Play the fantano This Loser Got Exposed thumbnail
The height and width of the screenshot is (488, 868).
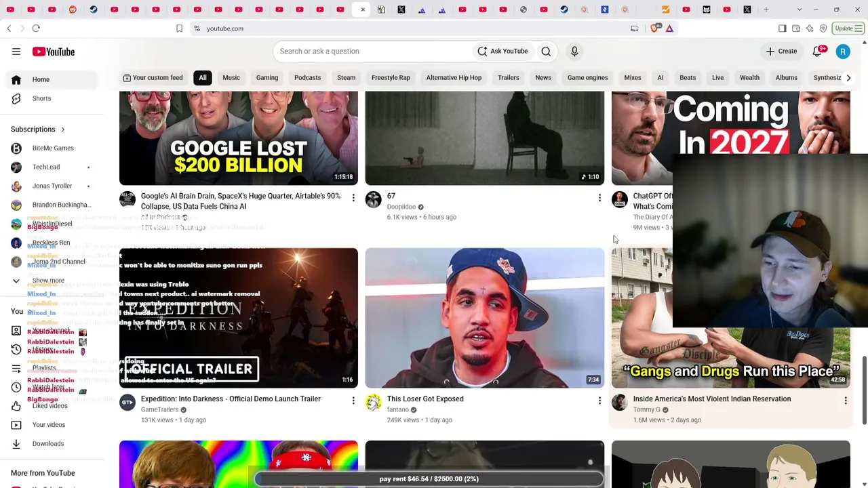coord(485,318)
